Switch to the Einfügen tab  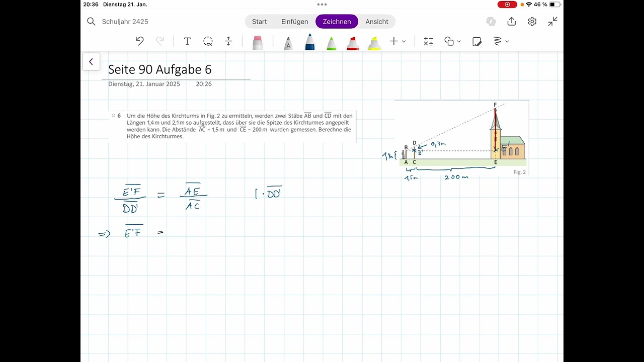295,22
